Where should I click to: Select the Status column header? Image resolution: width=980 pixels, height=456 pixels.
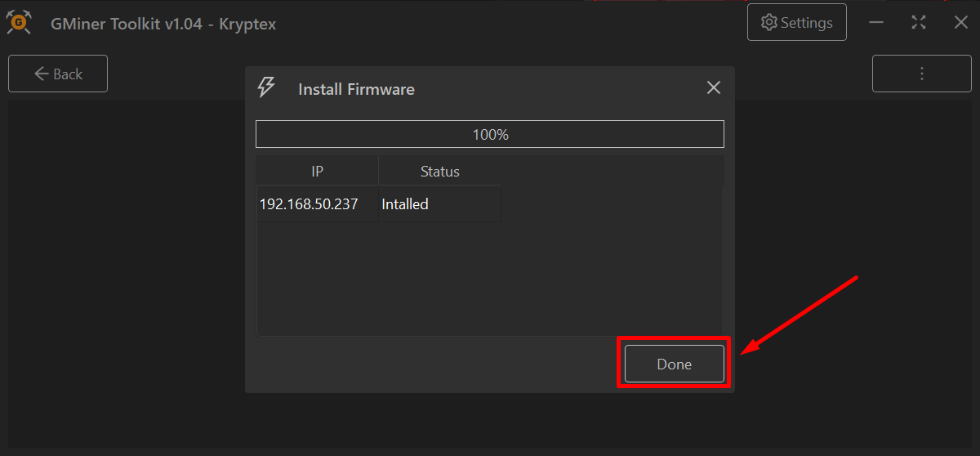pos(439,172)
